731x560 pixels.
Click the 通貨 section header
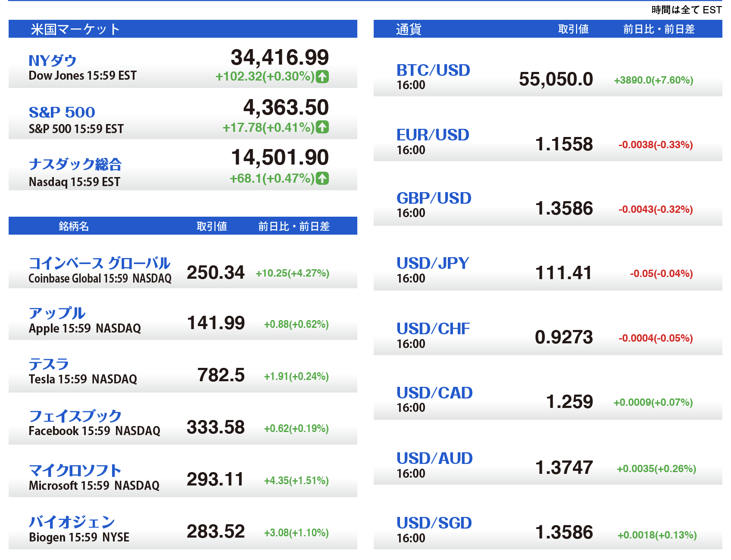click(x=408, y=29)
